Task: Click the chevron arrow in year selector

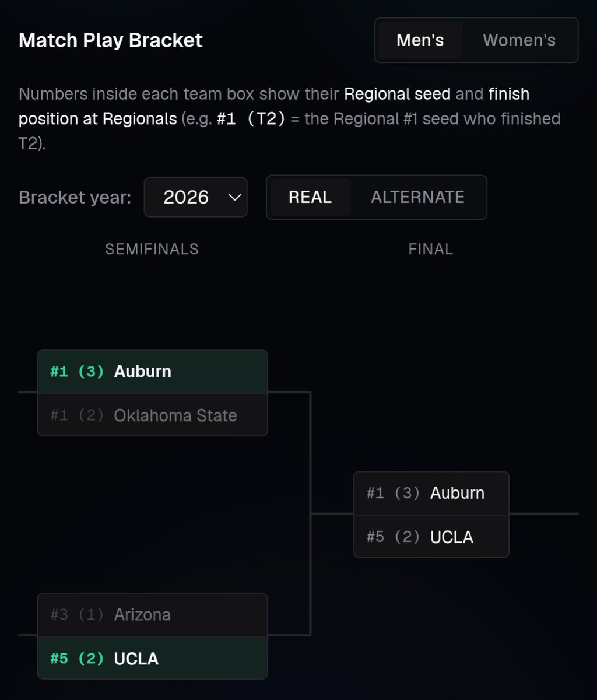Action: [x=234, y=197]
